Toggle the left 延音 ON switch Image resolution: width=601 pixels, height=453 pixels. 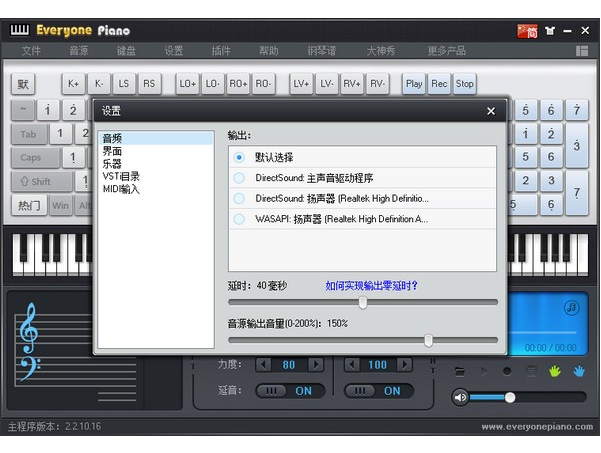[x=288, y=391]
